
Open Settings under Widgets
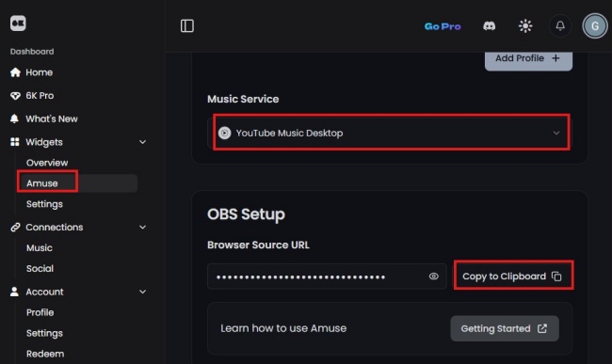[x=44, y=204]
